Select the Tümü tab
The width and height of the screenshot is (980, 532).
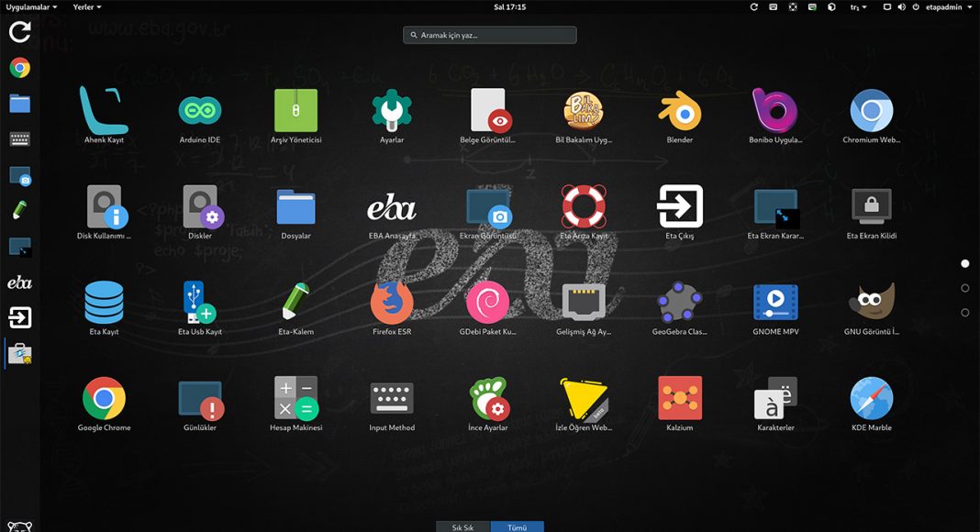pyautogui.click(x=517, y=527)
